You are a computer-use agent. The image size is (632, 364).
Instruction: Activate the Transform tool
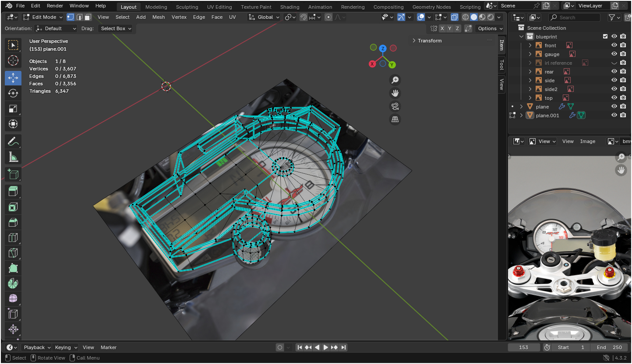[x=13, y=124]
